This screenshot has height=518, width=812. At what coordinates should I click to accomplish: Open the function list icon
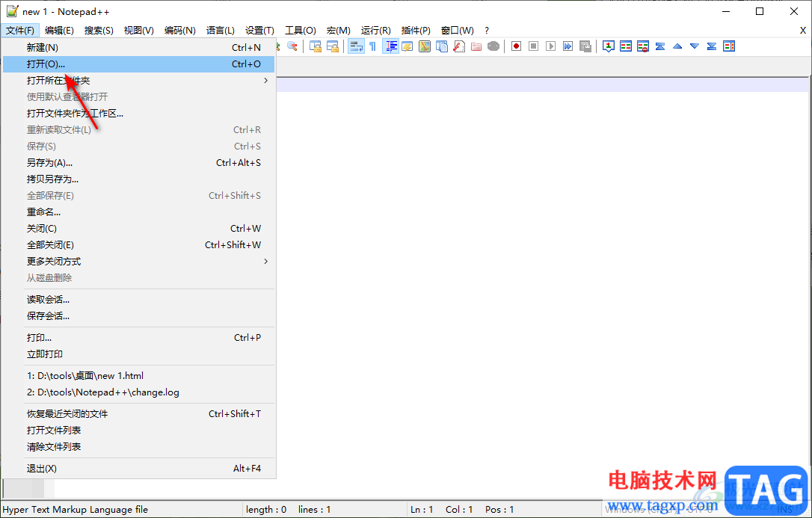(x=459, y=46)
